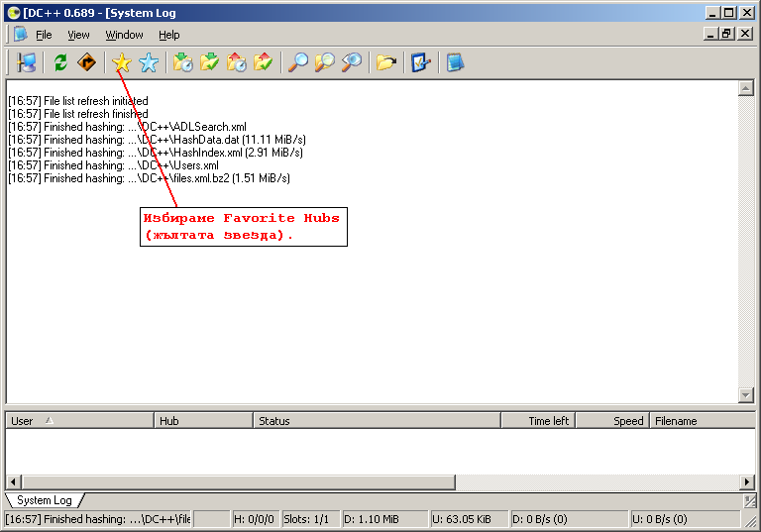Open Settings checklist icon
The image size is (761, 532).
(x=421, y=62)
